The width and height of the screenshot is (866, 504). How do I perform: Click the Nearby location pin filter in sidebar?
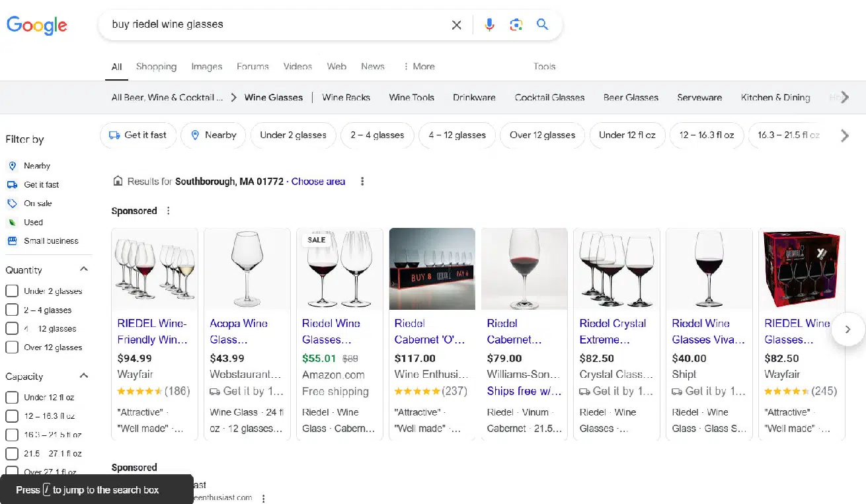28,166
